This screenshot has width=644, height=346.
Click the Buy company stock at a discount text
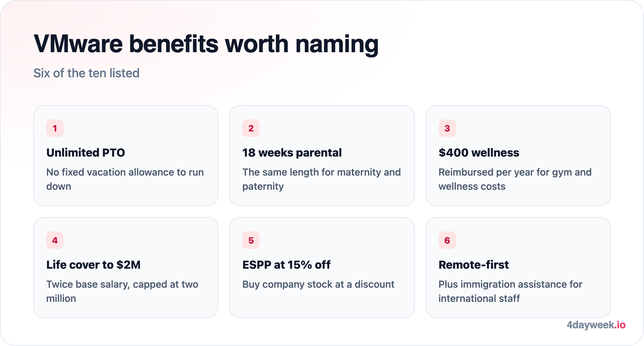pyautogui.click(x=318, y=284)
